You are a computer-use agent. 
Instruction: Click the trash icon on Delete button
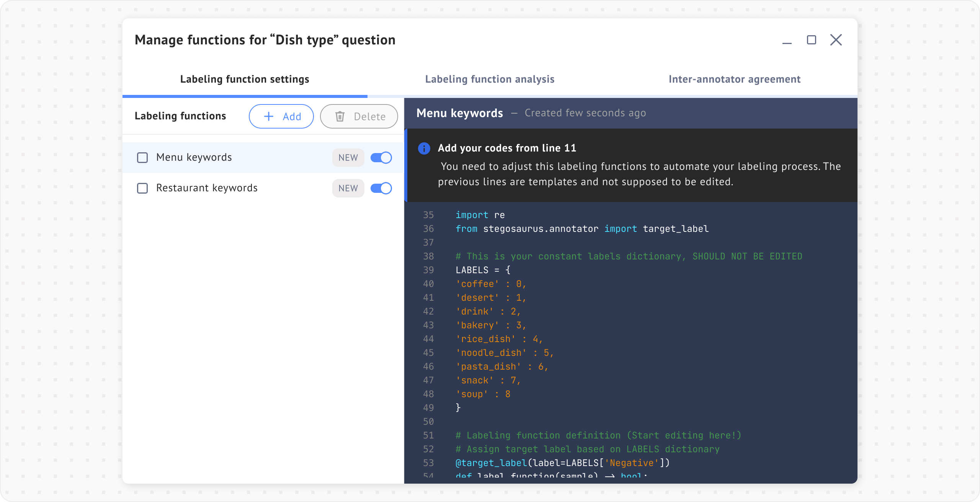[x=340, y=116]
